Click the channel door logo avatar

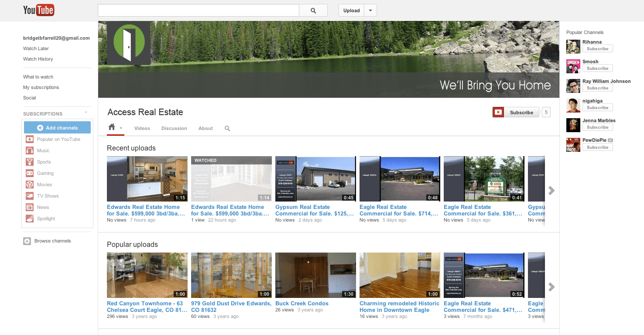(129, 43)
